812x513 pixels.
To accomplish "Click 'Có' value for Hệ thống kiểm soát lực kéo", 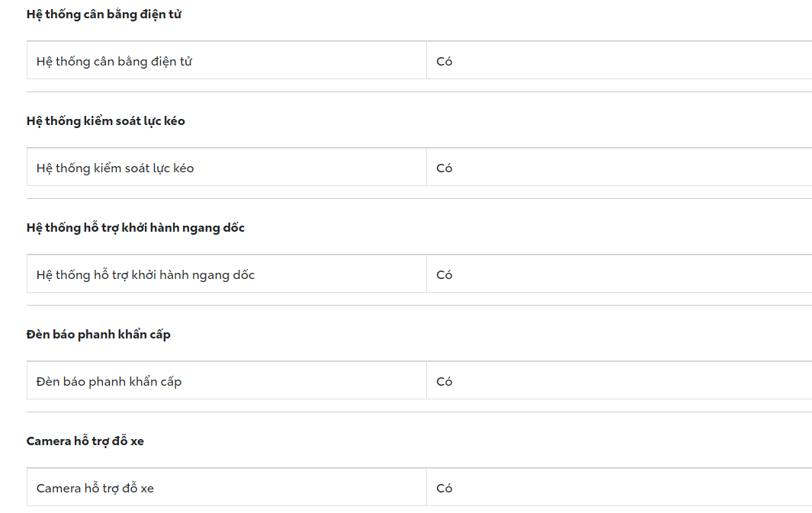I will pos(445,168).
